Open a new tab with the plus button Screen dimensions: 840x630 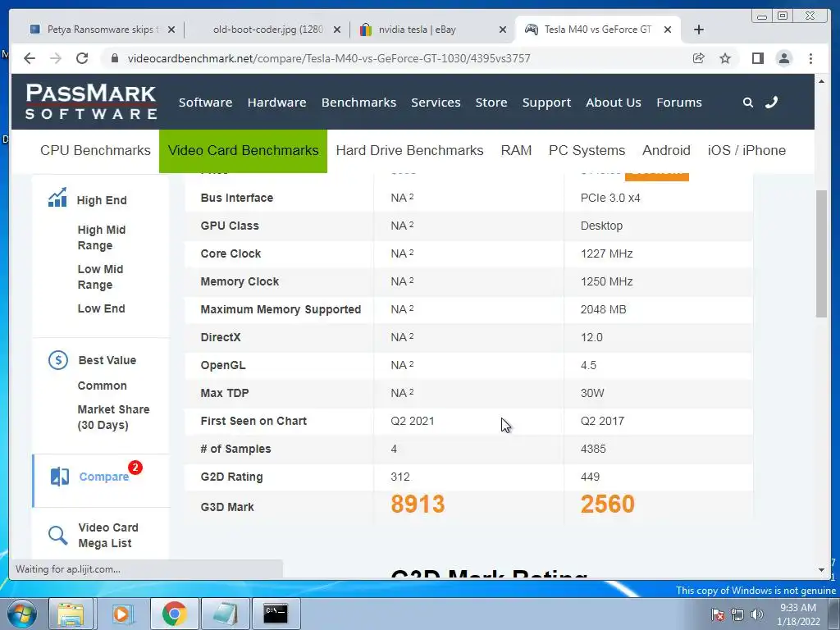[x=699, y=30]
